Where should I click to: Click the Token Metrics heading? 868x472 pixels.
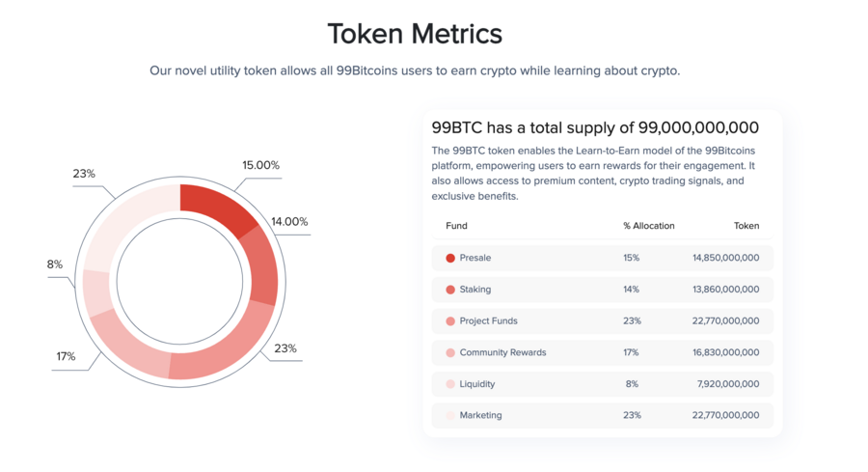click(x=415, y=34)
